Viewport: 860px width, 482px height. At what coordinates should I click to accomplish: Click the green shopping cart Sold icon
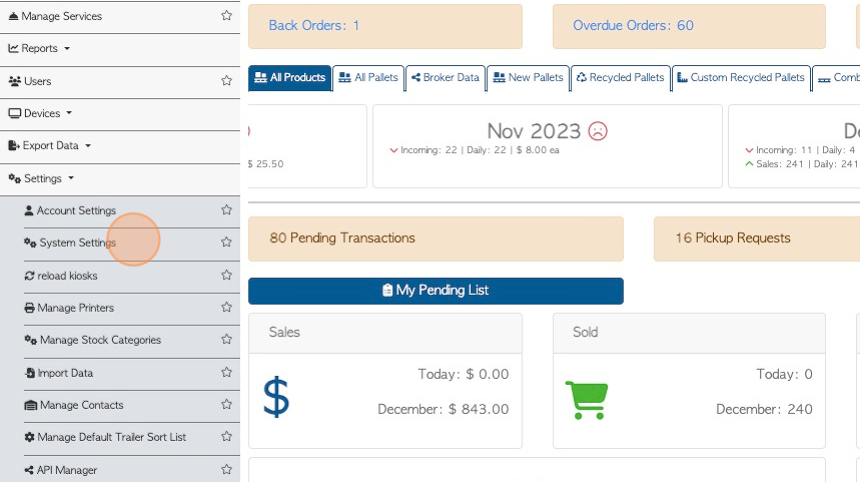pos(586,400)
